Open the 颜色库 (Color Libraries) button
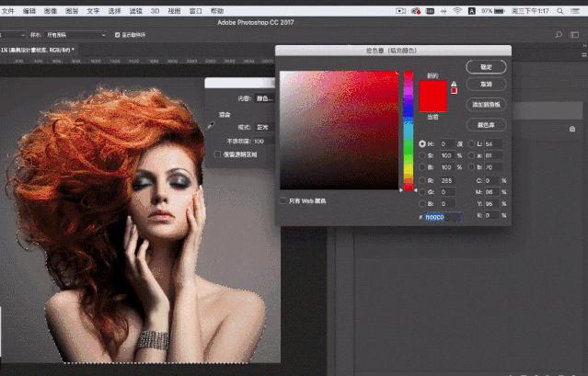Viewport: 588px width, 376px height. [x=486, y=125]
